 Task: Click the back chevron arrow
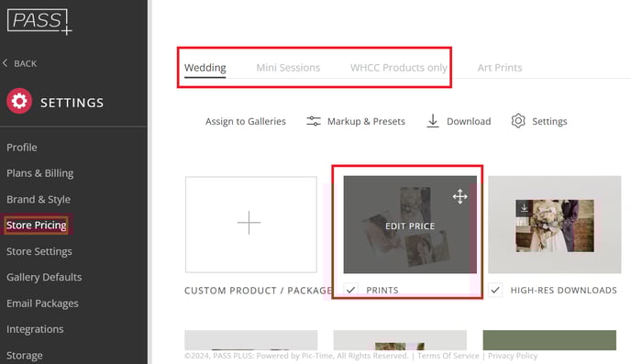[5, 63]
